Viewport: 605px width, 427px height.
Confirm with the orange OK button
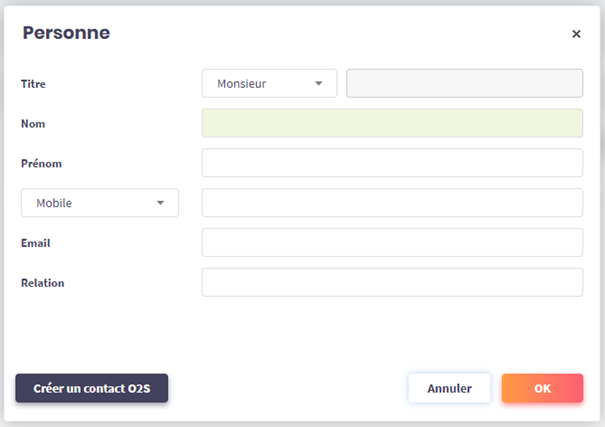[542, 388]
